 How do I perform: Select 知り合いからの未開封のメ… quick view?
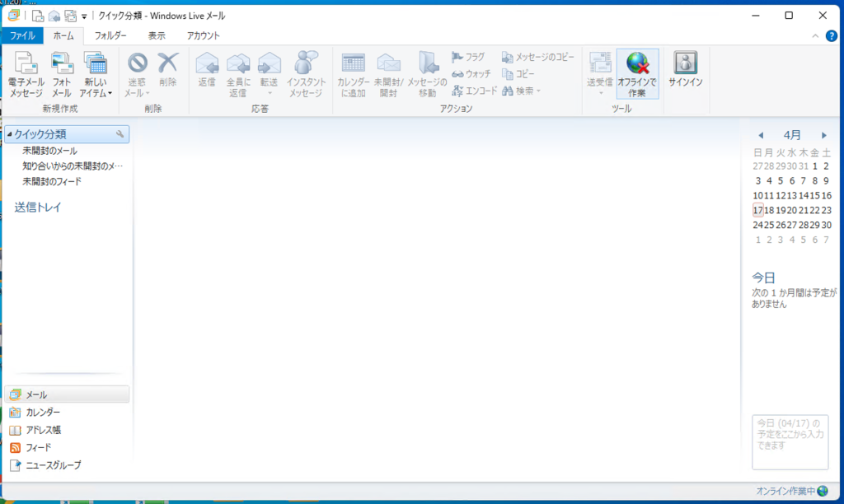[73, 166]
